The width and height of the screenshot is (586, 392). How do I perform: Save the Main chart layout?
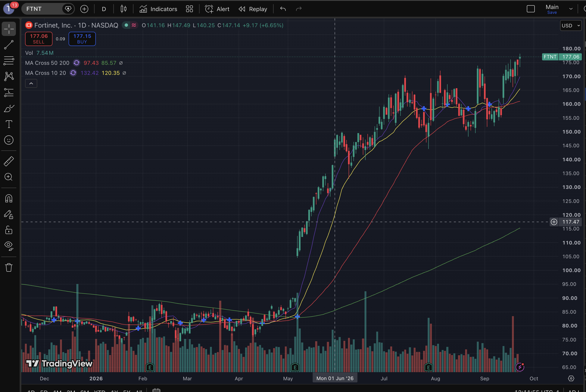click(552, 12)
